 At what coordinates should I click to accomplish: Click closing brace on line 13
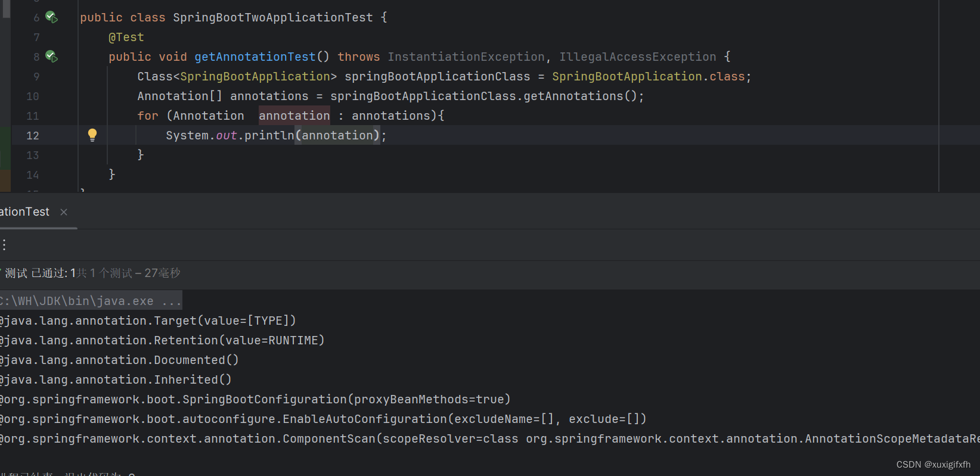[x=141, y=155]
